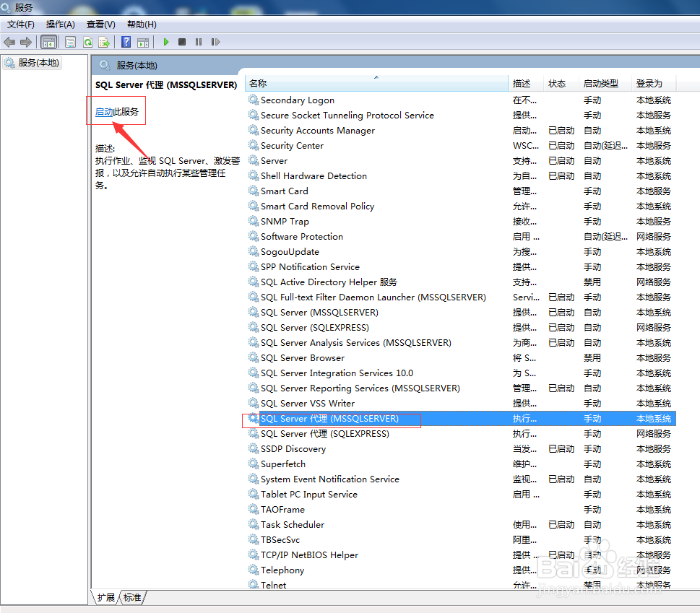Viewport: 700px width, 613px height.
Task: Select the Telephony service
Action: click(x=461, y=570)
